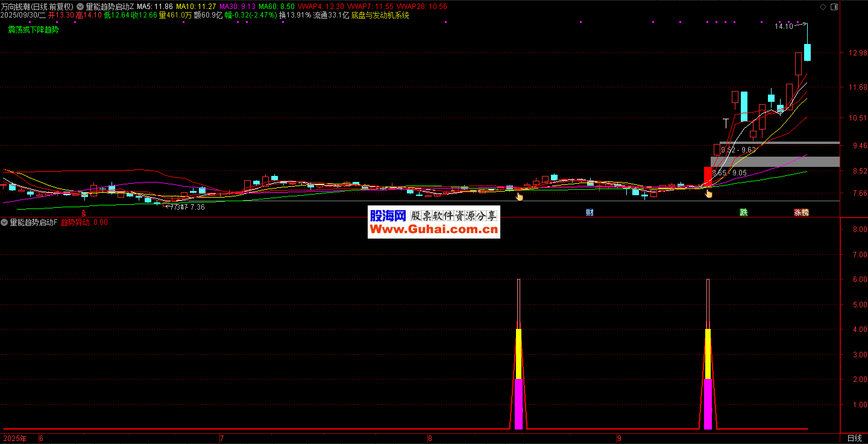
Task: Click the blue 财 event marker
Action: click(590, 213)
